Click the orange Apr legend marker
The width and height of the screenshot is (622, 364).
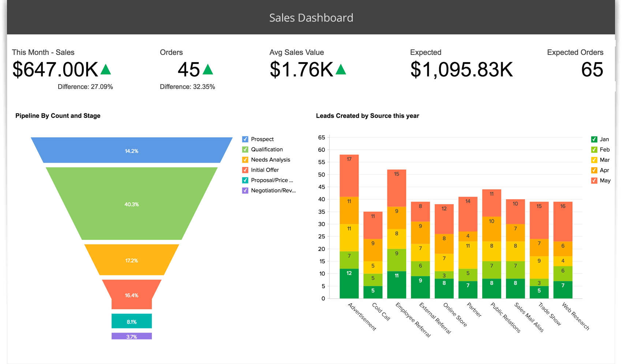(x=593, y=170)
